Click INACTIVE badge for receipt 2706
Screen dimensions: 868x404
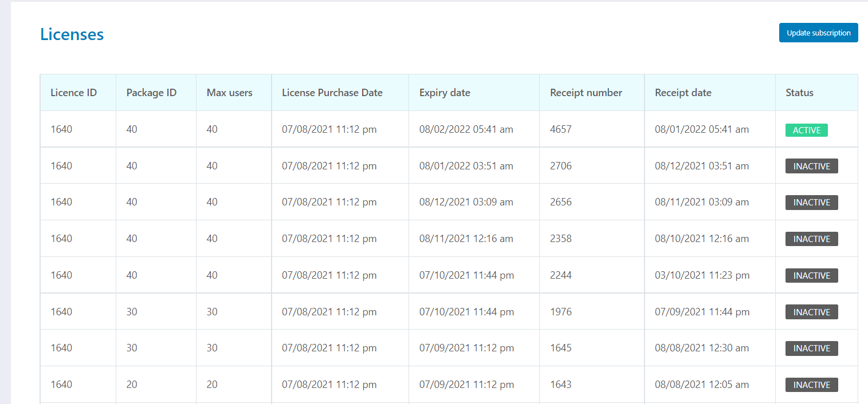(811, 166)
